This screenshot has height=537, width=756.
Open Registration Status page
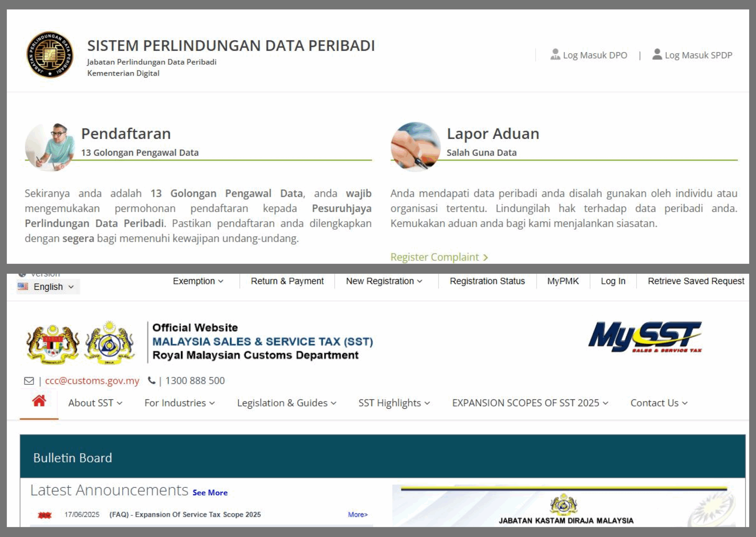tap(487, 281)
